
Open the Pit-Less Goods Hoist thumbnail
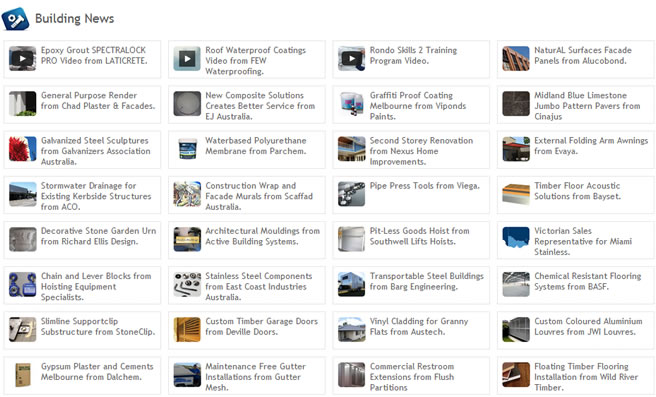(351, 239)
